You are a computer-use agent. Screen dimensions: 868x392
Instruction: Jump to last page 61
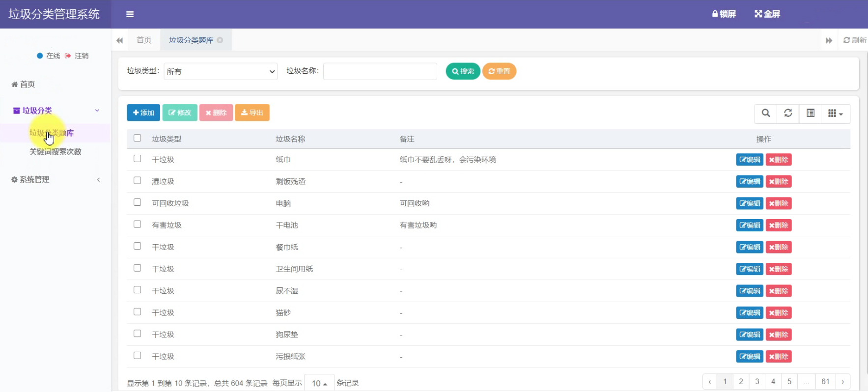click(x=825, y=382)
